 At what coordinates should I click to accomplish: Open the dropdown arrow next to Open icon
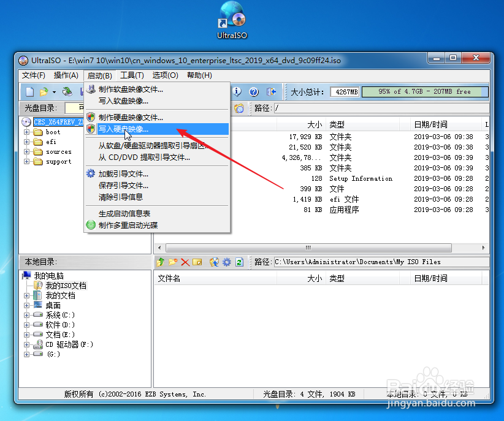tap(55, 93)
